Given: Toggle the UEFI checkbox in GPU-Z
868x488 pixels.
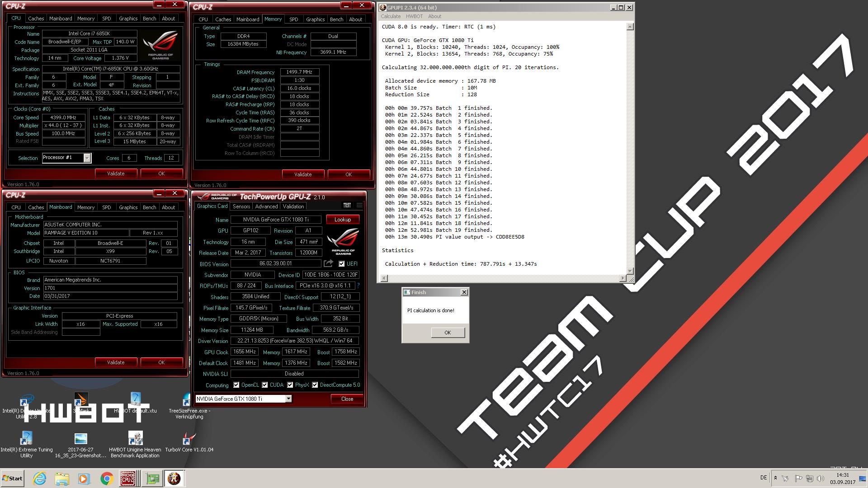Looking at the screenshot, I should pyautogui.click(x=341, y=264).
